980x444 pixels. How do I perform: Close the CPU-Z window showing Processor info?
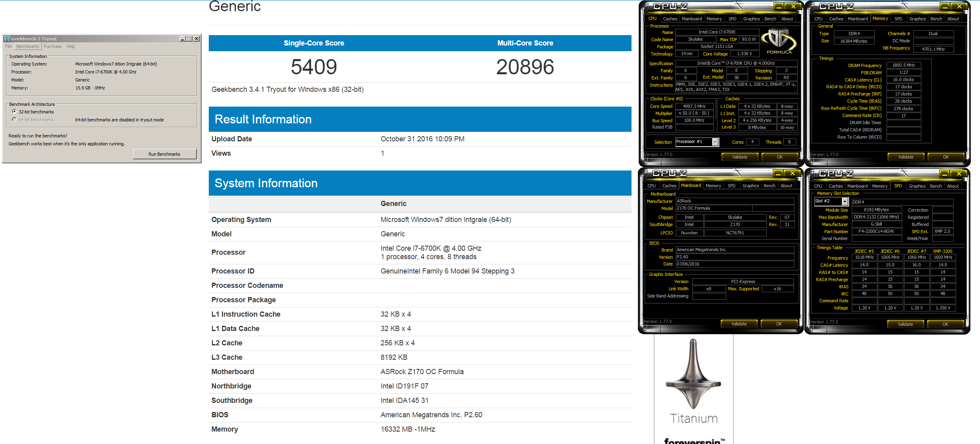coord(794,6)
